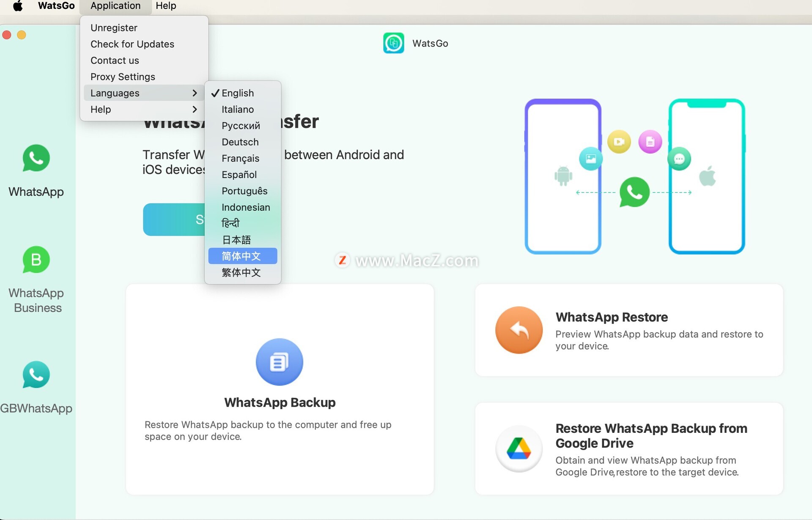Open the Help menu in menu bar

[166, 6]
